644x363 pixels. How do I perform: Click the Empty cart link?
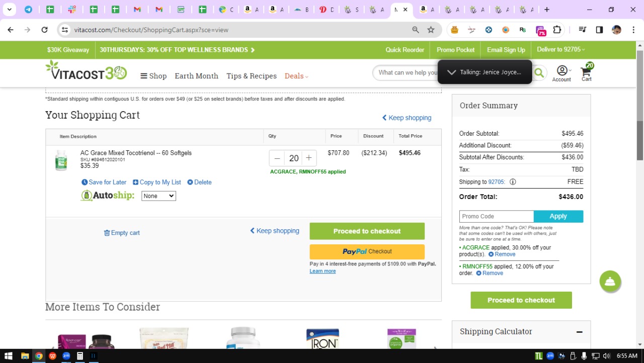(x=122, y=233)
